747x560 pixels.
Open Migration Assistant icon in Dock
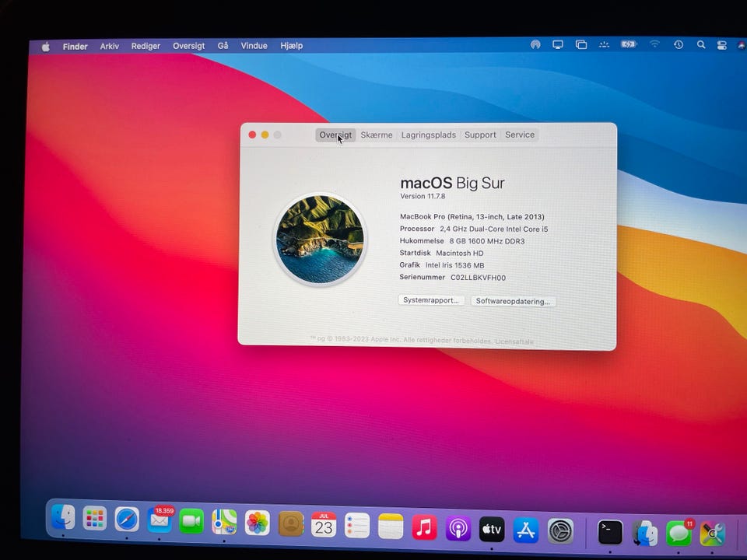(644, 533)
